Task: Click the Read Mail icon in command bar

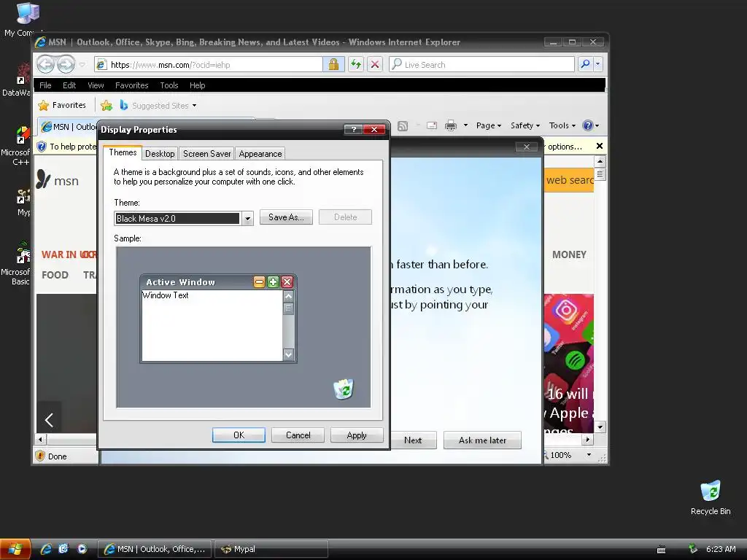Action: (432, 125)
